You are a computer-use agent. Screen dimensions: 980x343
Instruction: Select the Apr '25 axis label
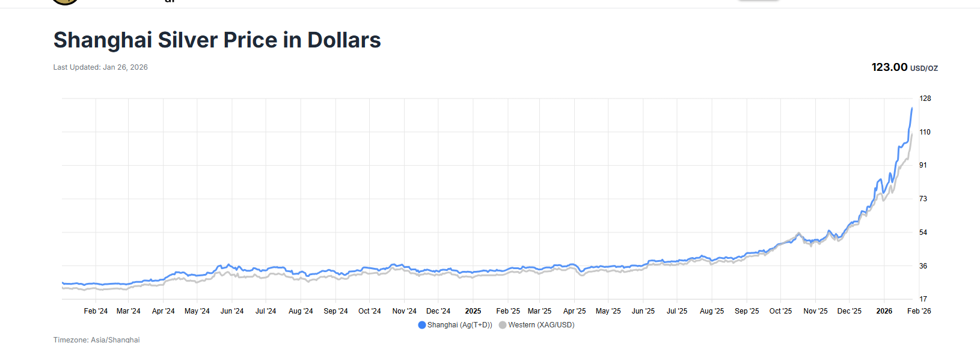coord(574,311)
